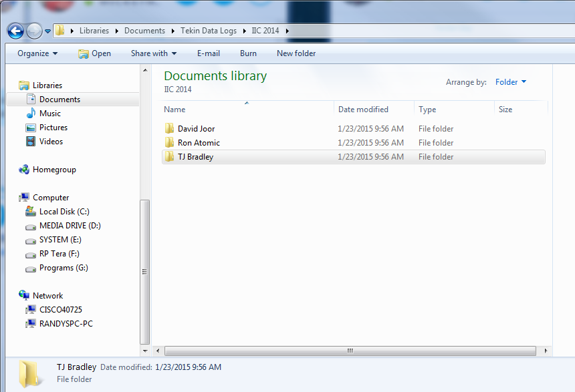Click the Local Disk (C:) drive icon
Image resolution: width=575 pixels, height=392 pixels.
point(31,212)
